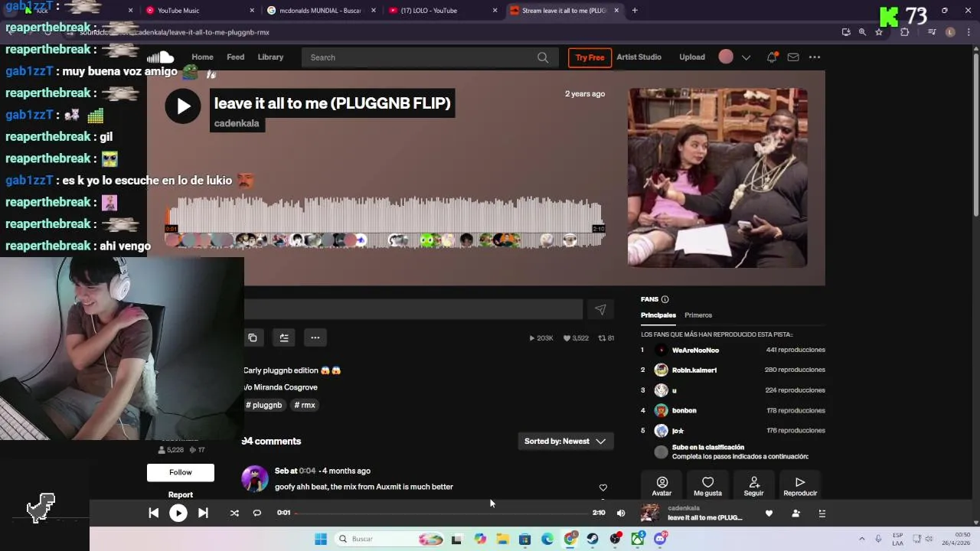This screenshot has height=551, width=980.
Task: Click the Avatar step button
Action: click(x=661, y=486)
